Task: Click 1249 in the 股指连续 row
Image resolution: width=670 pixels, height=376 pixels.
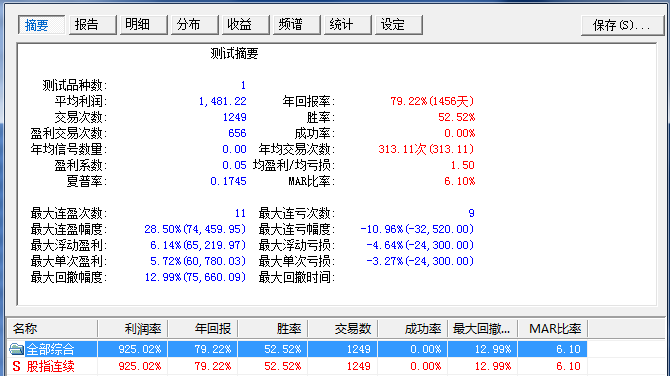Action: [x=359, y=366]
